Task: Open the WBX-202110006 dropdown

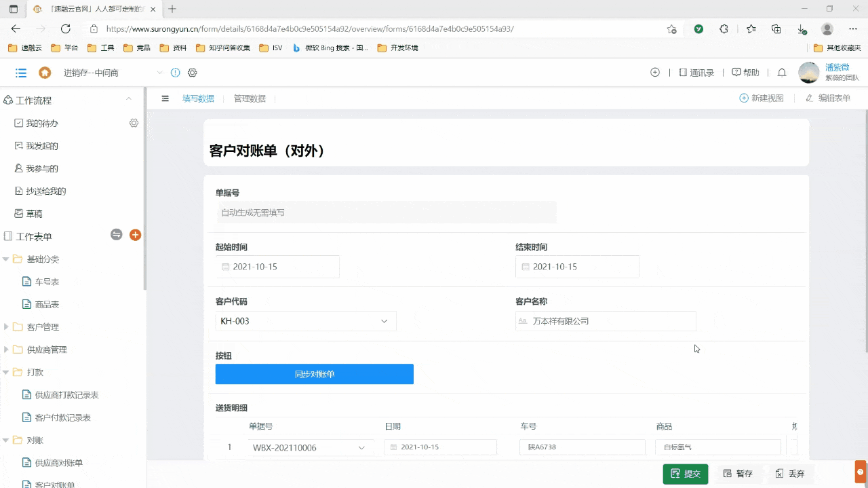Action: point(310,447)
